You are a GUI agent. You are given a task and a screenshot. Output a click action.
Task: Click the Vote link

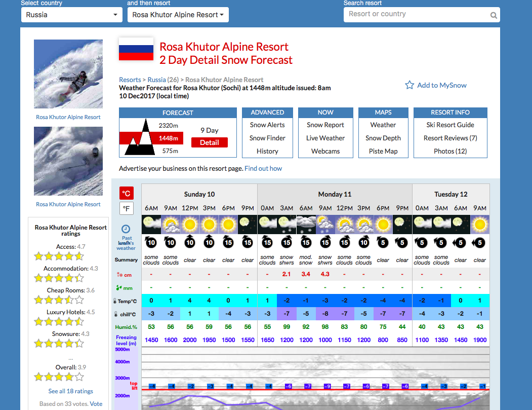tap(96, 403)
